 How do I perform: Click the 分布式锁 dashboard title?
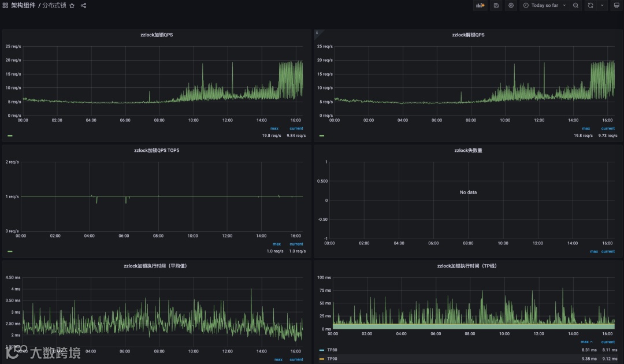coord(54,6)
